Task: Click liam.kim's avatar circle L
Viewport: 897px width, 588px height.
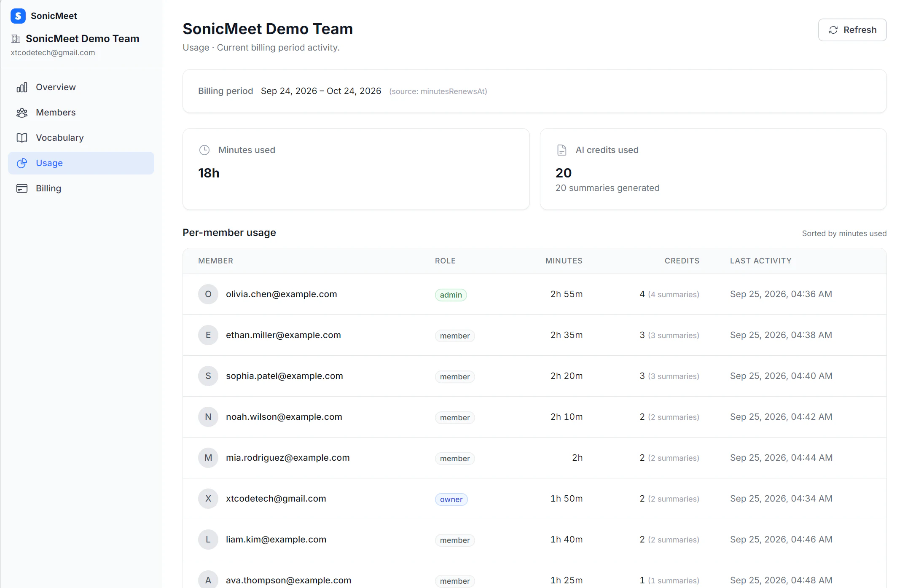Action: pos(208,540)
